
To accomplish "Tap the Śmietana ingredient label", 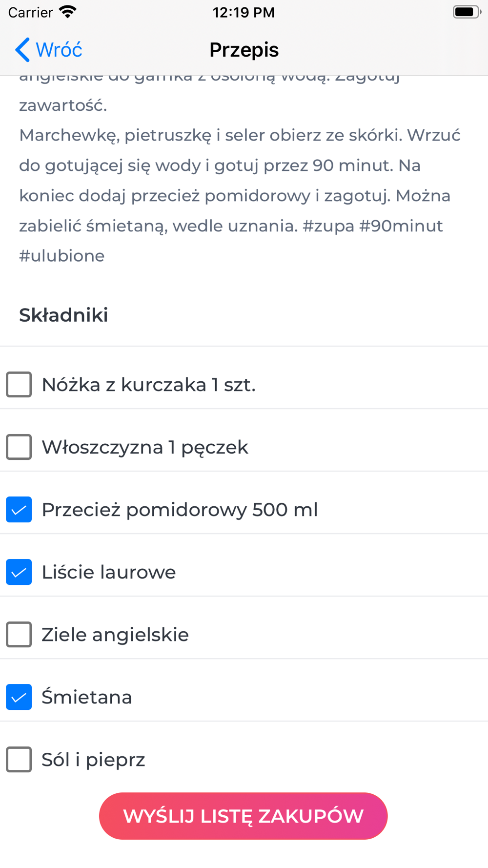I will point(87,697).
